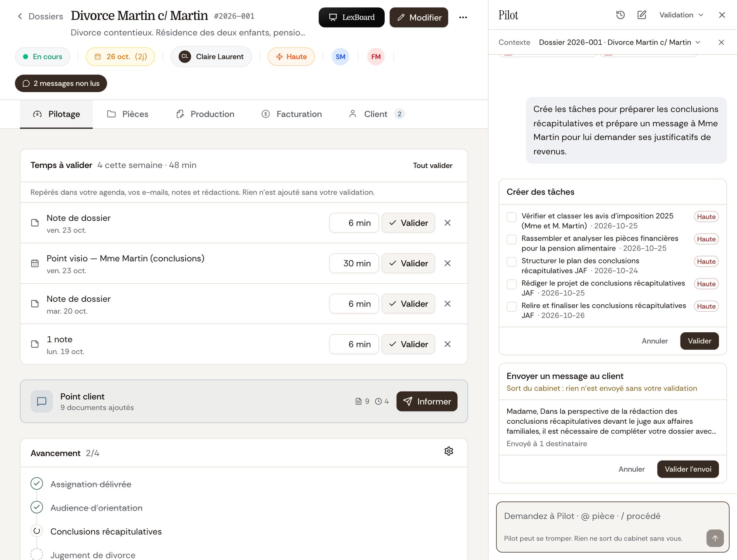
Task: Focus the Demandez à Pilot input field
Action: coord(612,516)
